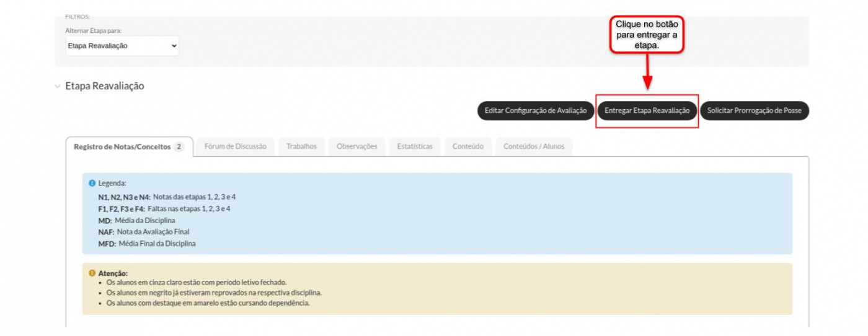Image resolution: width=868 pixels, height=336 pixels.
Task: Click Editar Configuração de Avaliação button
Action: (x=536, y=111)
